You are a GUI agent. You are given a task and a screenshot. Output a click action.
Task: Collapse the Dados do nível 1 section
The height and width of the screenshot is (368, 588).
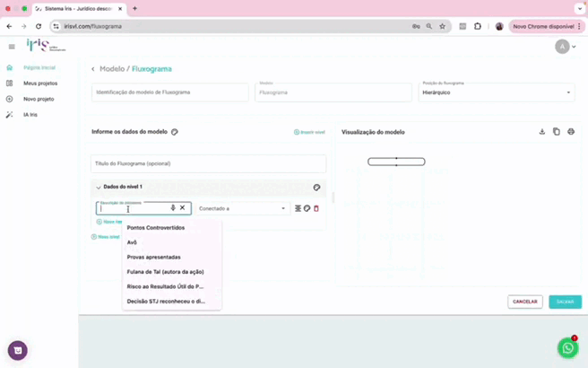pyautogui.click(x=98, y=187)
